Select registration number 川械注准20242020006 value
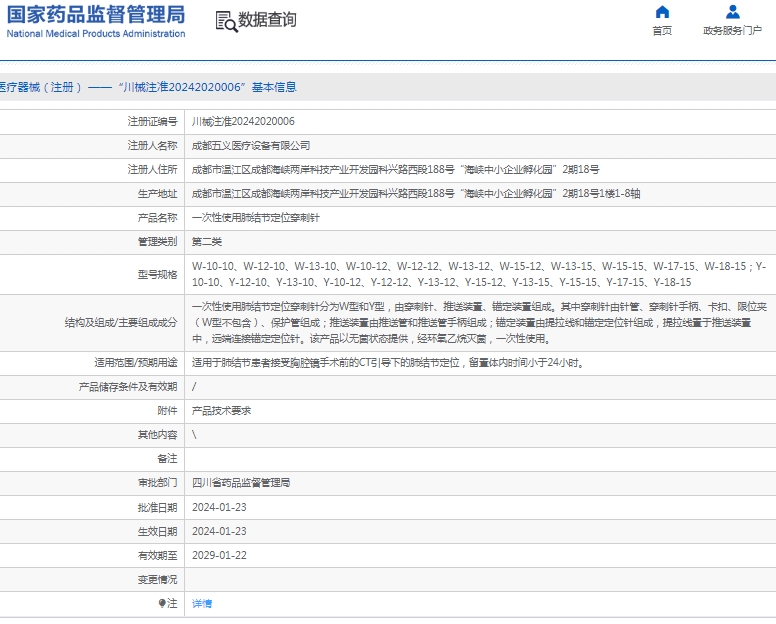This screenshot has width=776, height=624. coord(243,121)
